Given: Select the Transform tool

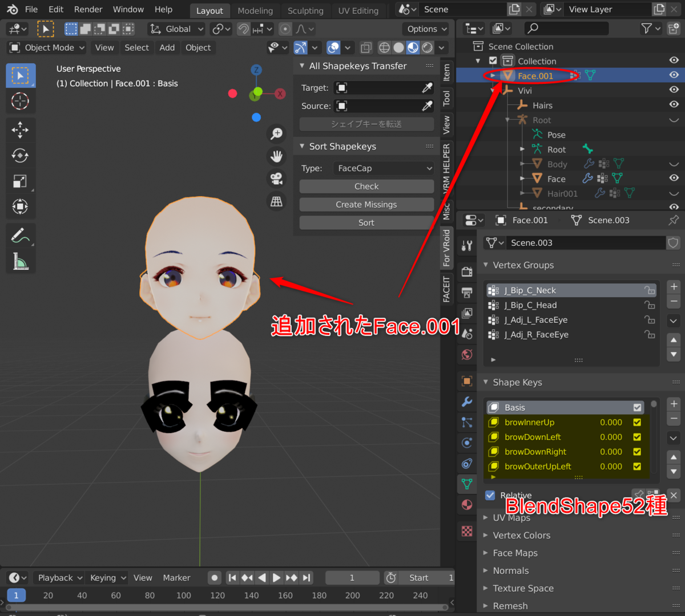Looking at the screenshot, I should pos(21,206).
